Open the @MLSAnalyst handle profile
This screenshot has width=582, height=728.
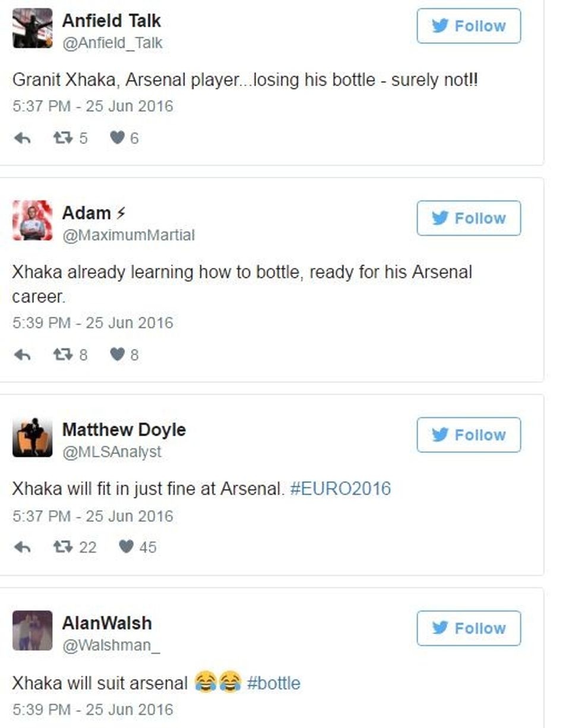(x=112, y=452)
